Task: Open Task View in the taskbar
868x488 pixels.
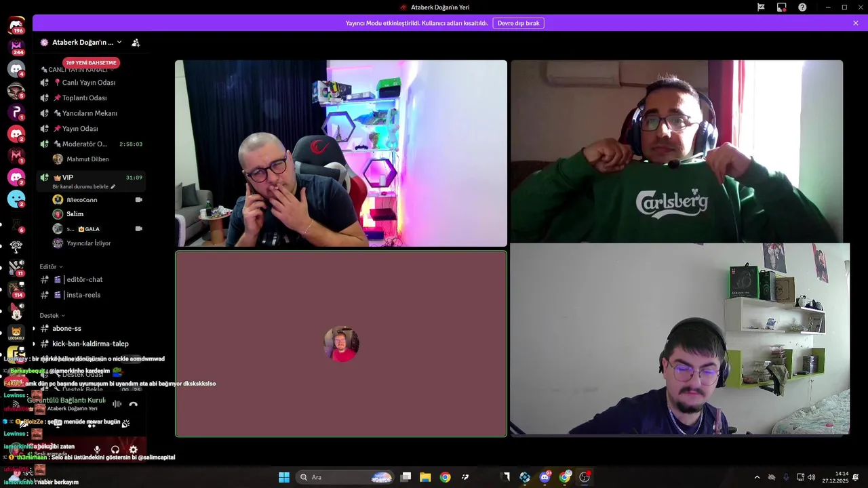Action: 406,477
